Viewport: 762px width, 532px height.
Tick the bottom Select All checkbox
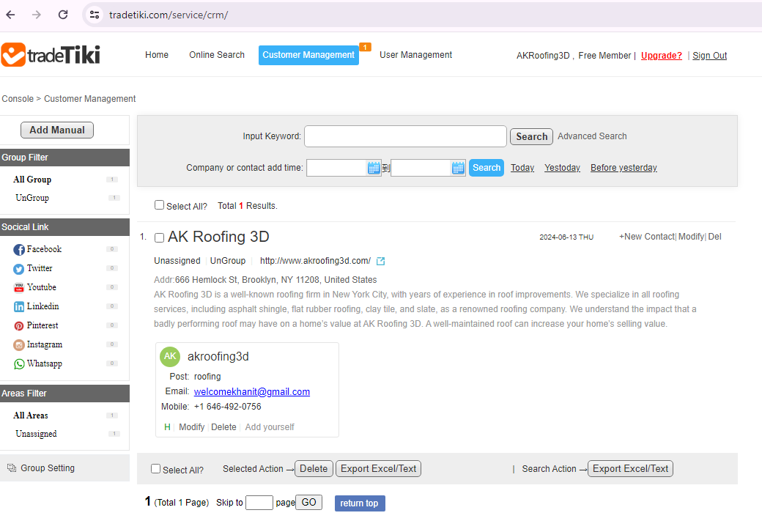155,469
